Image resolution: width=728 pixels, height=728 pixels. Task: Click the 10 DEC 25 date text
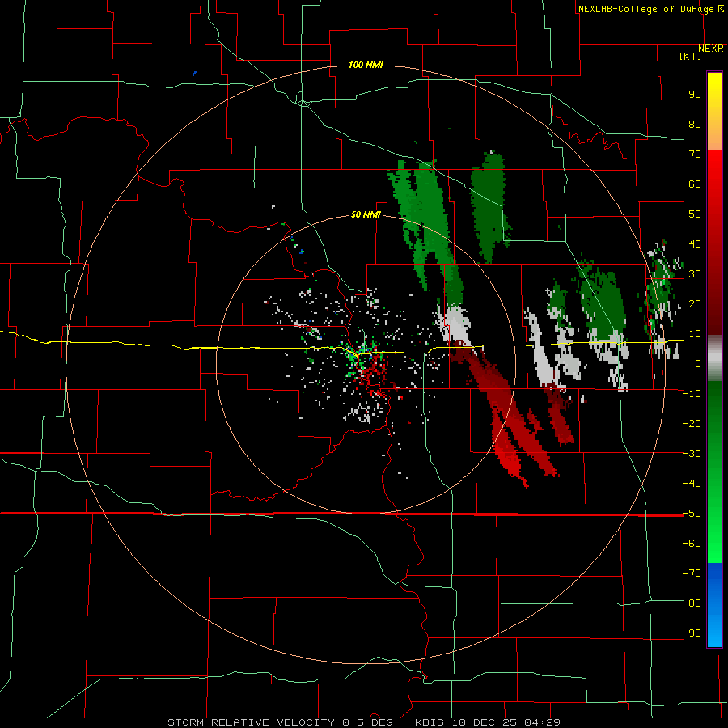(485, 722)
